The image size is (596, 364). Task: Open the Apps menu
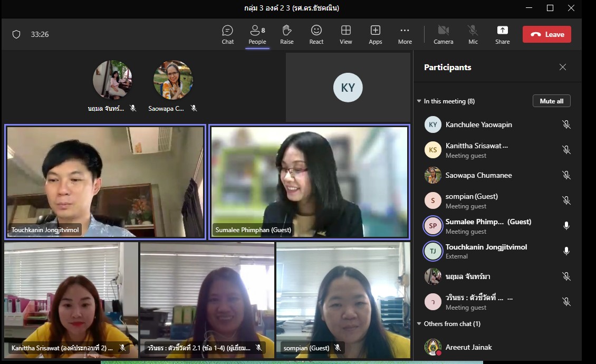click(376, 34)
